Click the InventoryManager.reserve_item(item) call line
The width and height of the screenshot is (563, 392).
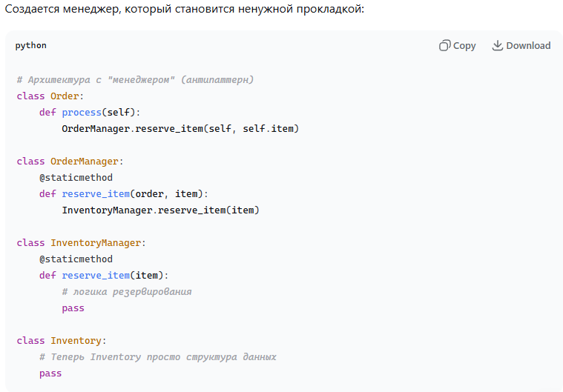tap(160, 210)
